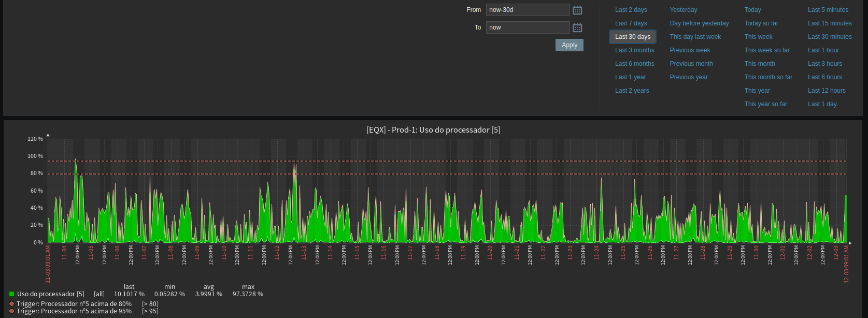Choose This week so far
The height and width of the screenshot is (318, 868).
pos(767,50)
